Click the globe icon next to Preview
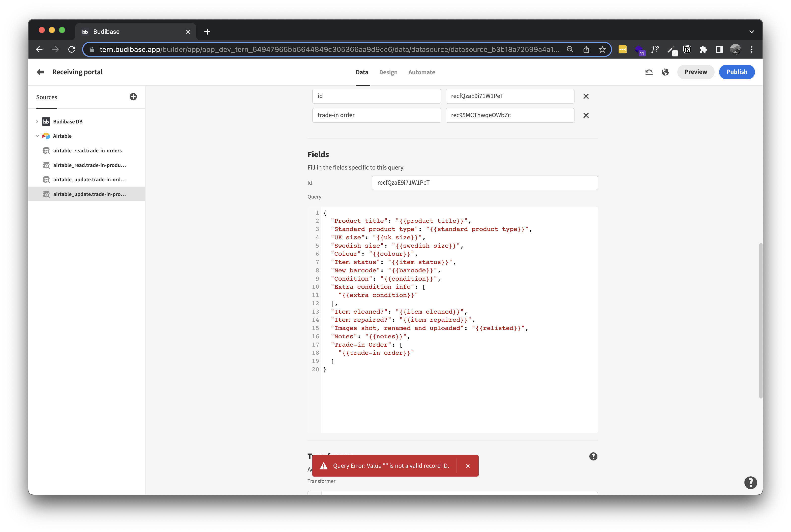 pos(665,72)
